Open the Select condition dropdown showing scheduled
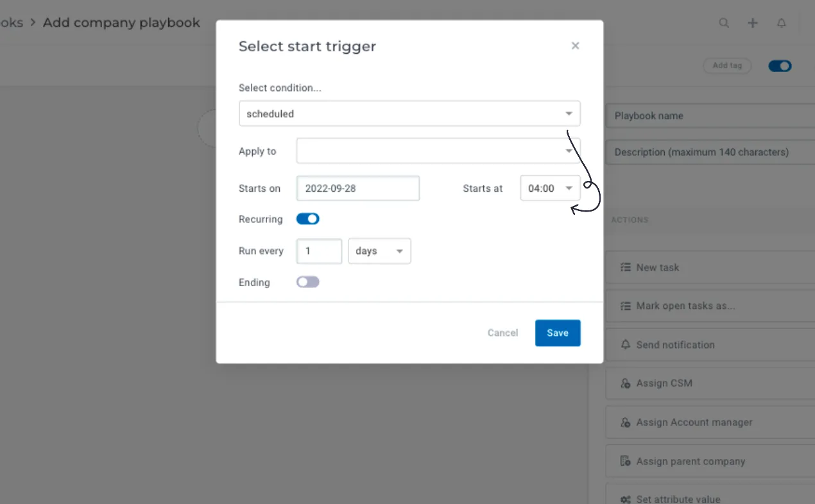 [409, 113]
